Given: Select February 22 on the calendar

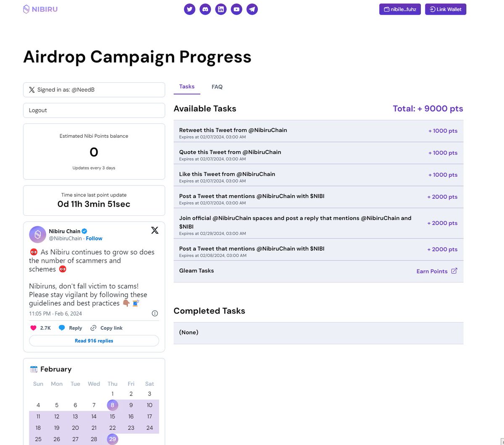Looking at the screenshot, I should point(113,428).
